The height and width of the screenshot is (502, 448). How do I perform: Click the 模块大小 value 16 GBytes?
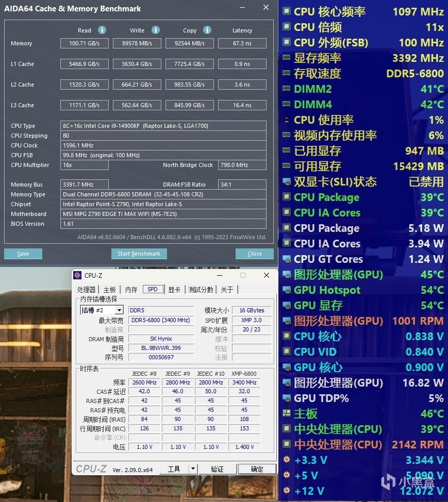pyautogui.click(x=252, y=310)
